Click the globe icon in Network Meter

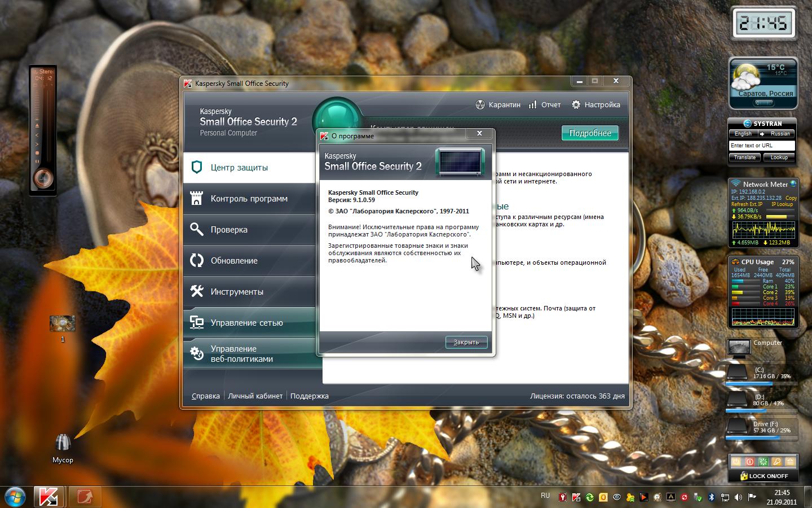[793, 184]
